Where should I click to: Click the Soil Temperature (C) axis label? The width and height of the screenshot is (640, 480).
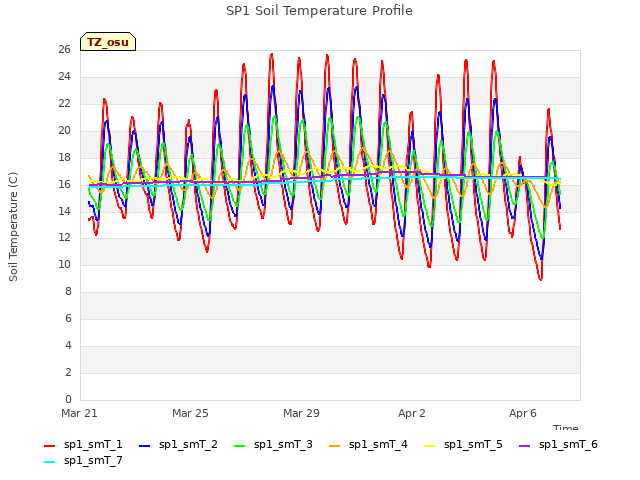click(13, 227)
